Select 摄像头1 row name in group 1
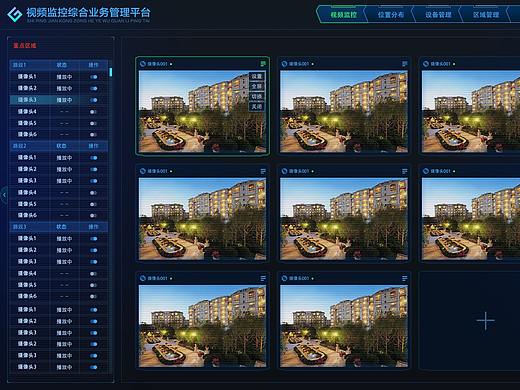Viewport: 520px width, 390px height. click(27, 77)
